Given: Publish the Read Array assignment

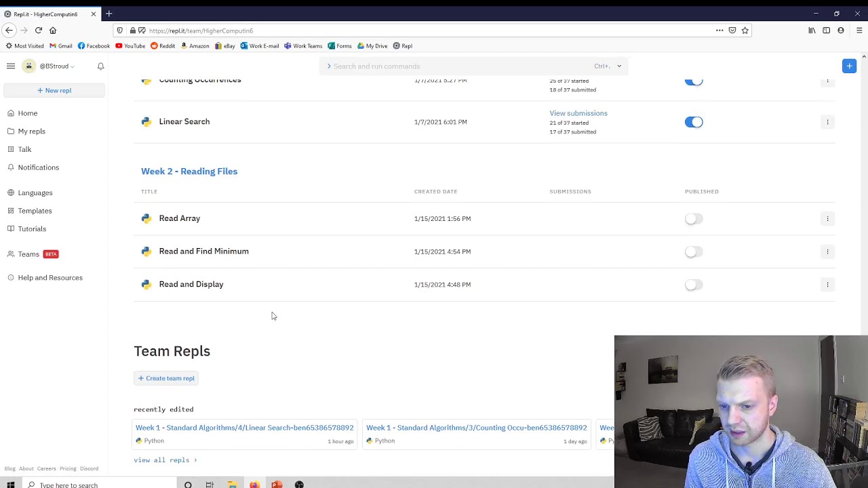Looking at the screenshot, I should point(694,219).
